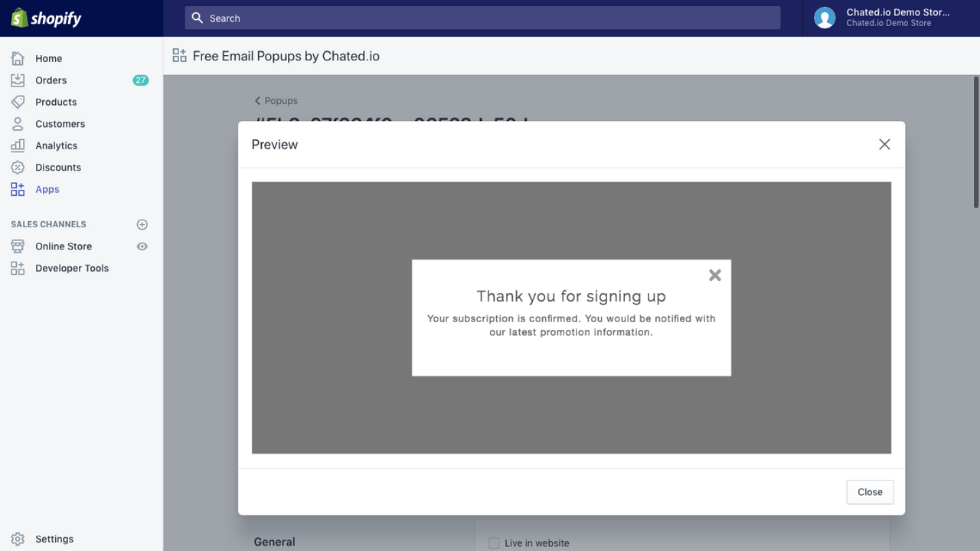Click inside the Search field
The image size is (980, 551).
click(482, 18)
